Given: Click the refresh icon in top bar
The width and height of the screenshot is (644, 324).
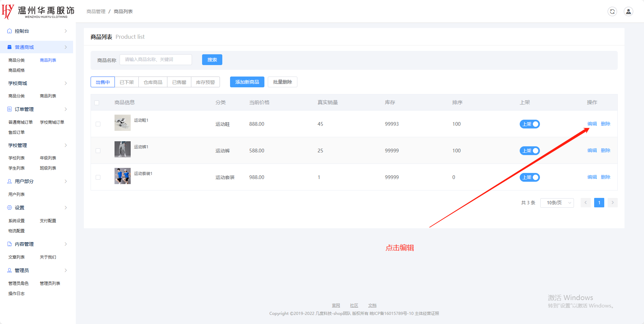Looking at the screenshot, I should point(612,11).
